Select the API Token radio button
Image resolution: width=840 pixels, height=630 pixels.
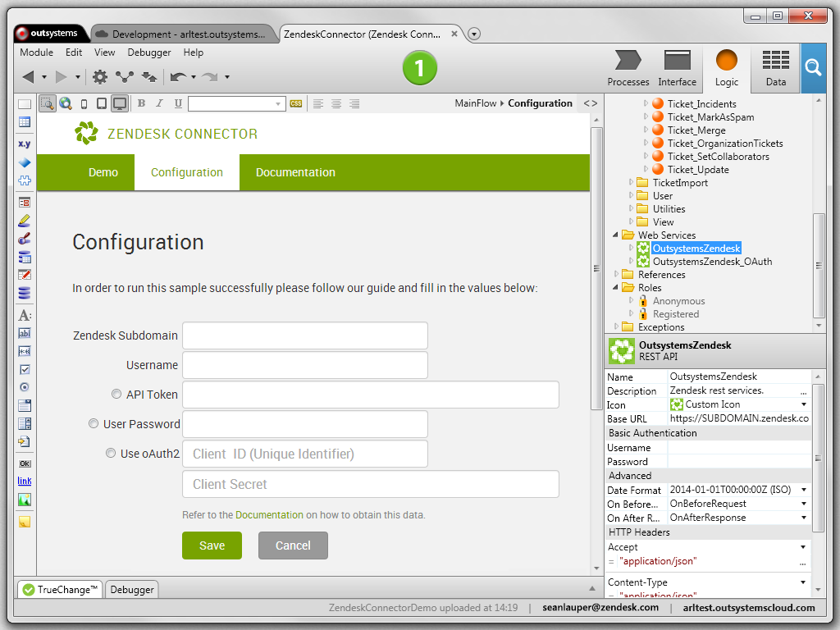click(x=116, y=394)
